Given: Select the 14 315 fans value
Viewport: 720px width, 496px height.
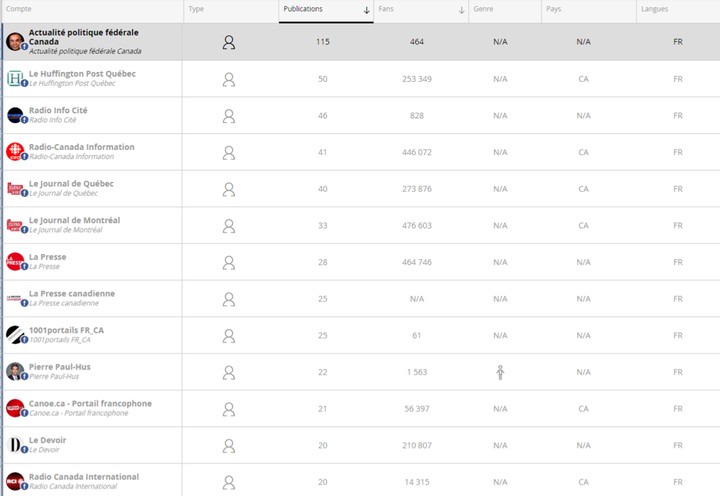Looking at the screenshot, I should (x=417, y=482).
